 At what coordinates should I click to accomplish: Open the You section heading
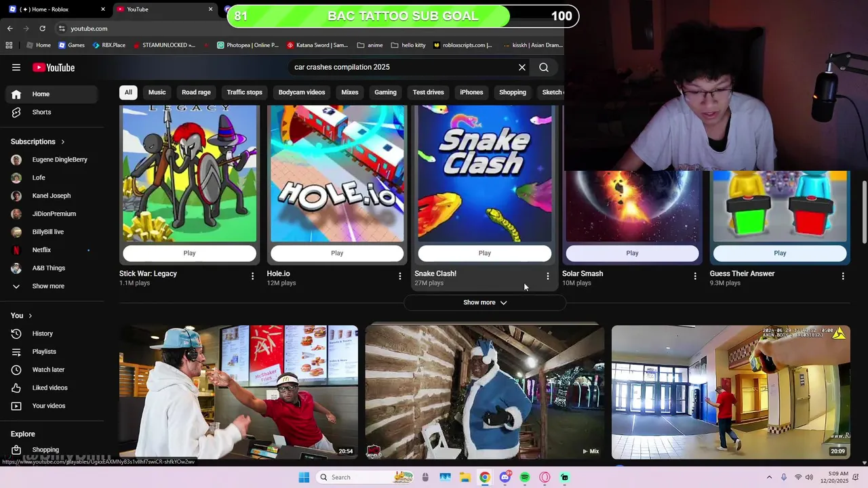[x=22, y=315]
